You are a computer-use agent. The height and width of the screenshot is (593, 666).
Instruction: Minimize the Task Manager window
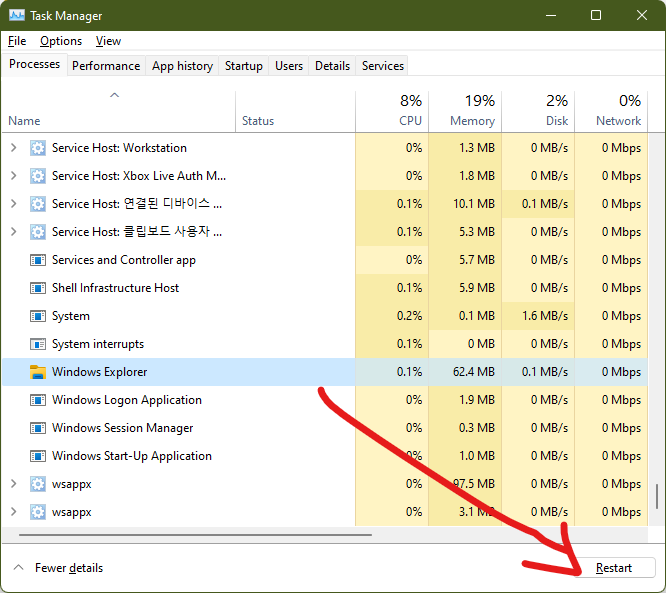[551, 16]
